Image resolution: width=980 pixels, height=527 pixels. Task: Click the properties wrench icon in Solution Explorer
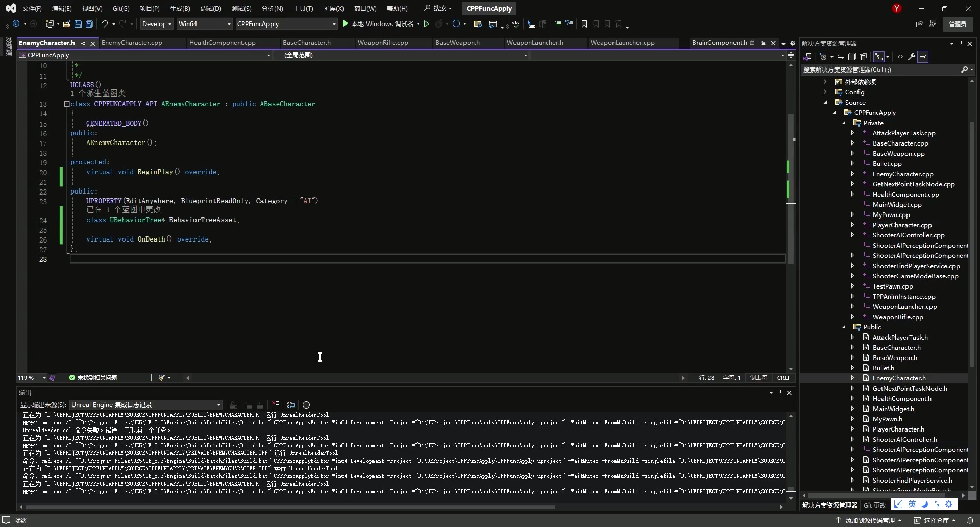912,57
